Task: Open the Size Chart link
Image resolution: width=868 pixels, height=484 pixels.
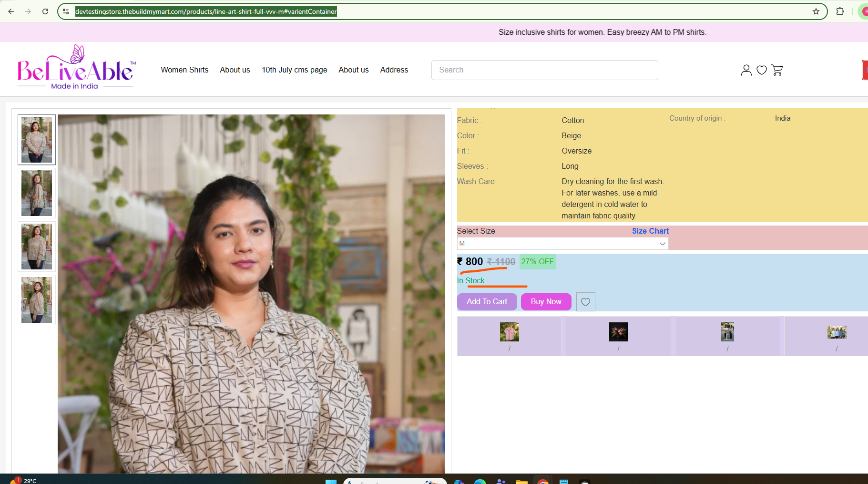Action: [x=651, y=231]
